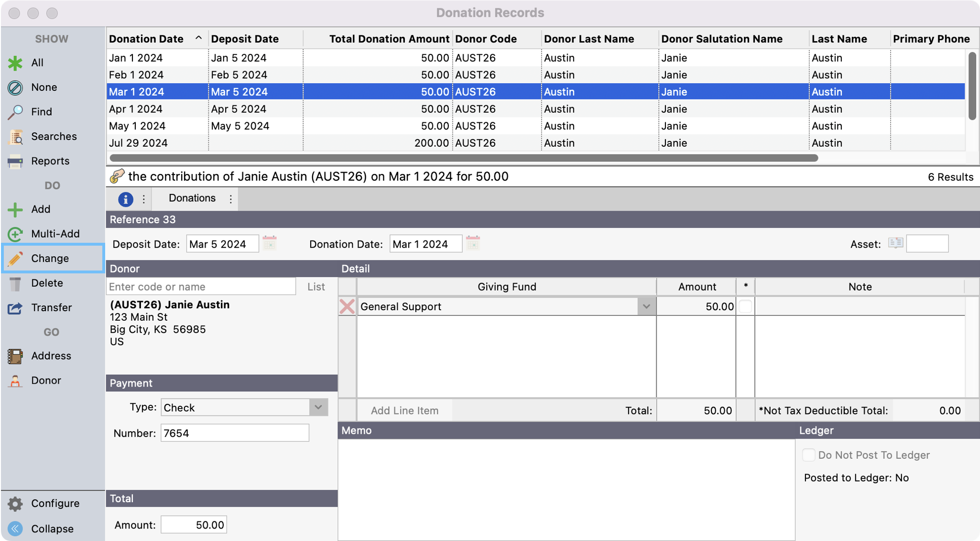This screenshot has width=980, height=541.
Task: Click red X to remove General Support line
Action: pos(347,306)
